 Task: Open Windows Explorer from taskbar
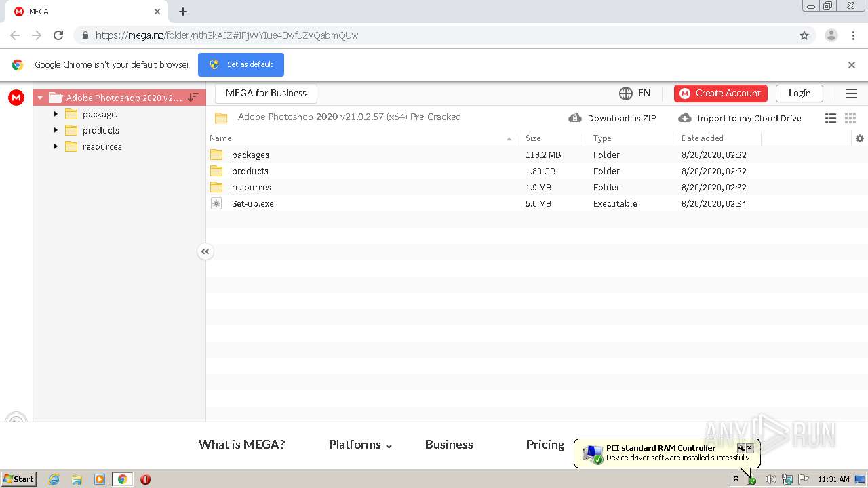77,479
